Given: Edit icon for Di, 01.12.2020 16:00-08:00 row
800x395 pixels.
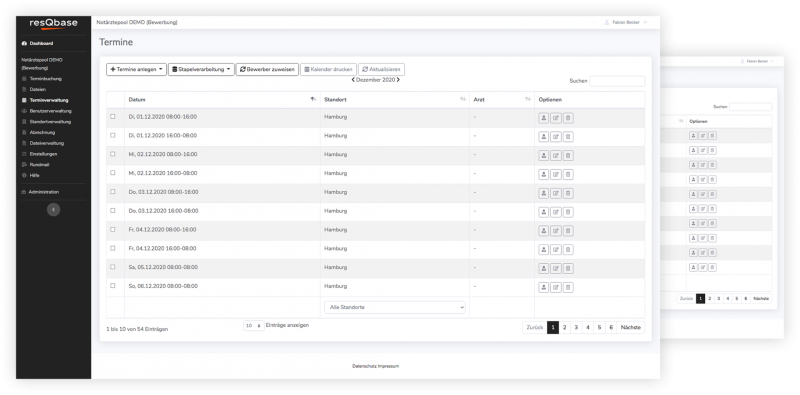Looking at the screenshot, I should pos(556,137).
